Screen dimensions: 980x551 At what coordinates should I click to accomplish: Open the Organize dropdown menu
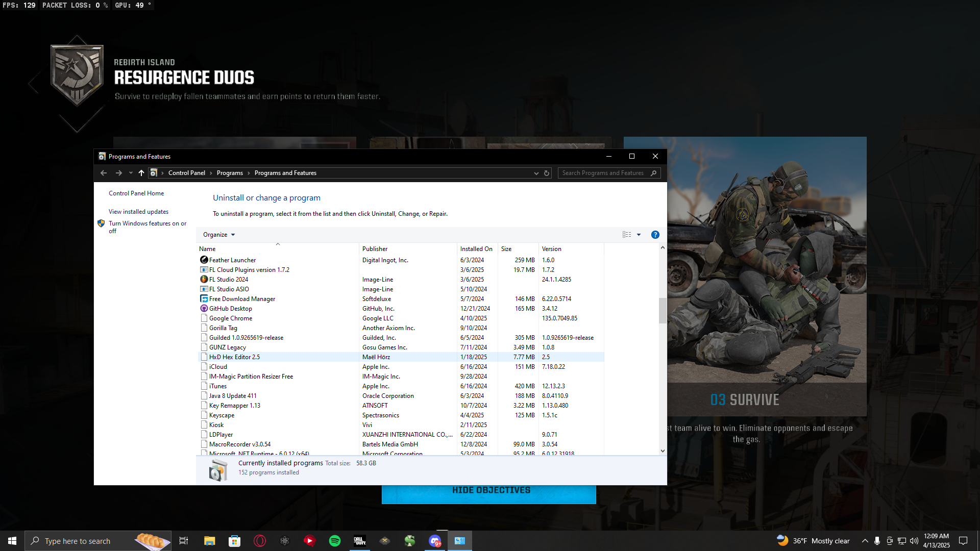219,235
